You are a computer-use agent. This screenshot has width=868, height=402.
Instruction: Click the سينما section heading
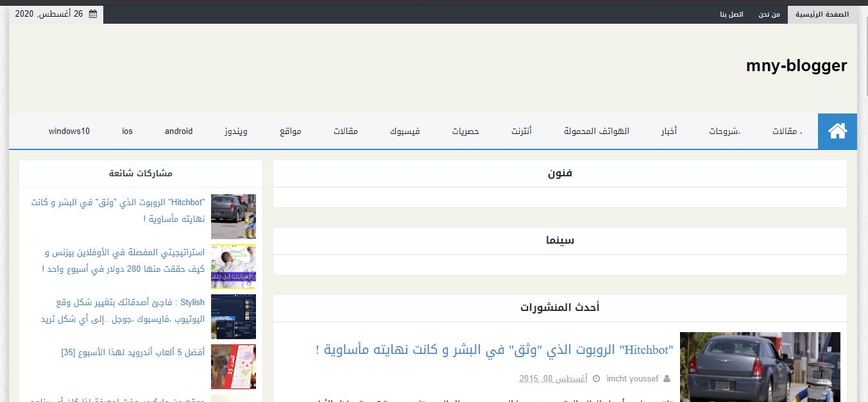coord(560,240)
